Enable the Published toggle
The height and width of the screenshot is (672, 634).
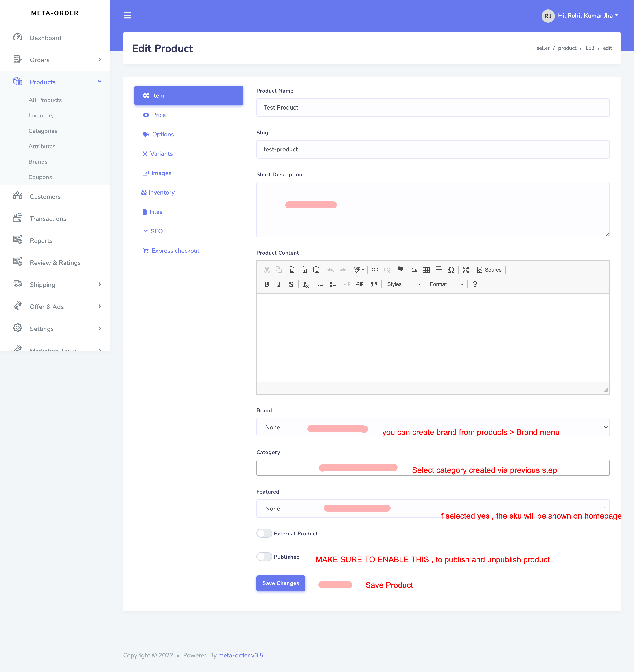(x=264, y=557)
